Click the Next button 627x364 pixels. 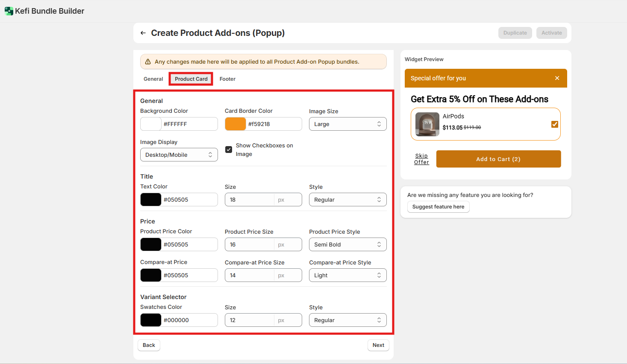pos(378,345)
